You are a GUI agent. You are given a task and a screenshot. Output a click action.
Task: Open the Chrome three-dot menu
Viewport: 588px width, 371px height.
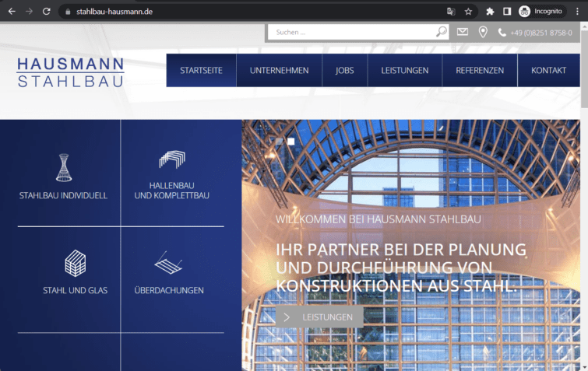click(577, 12)
